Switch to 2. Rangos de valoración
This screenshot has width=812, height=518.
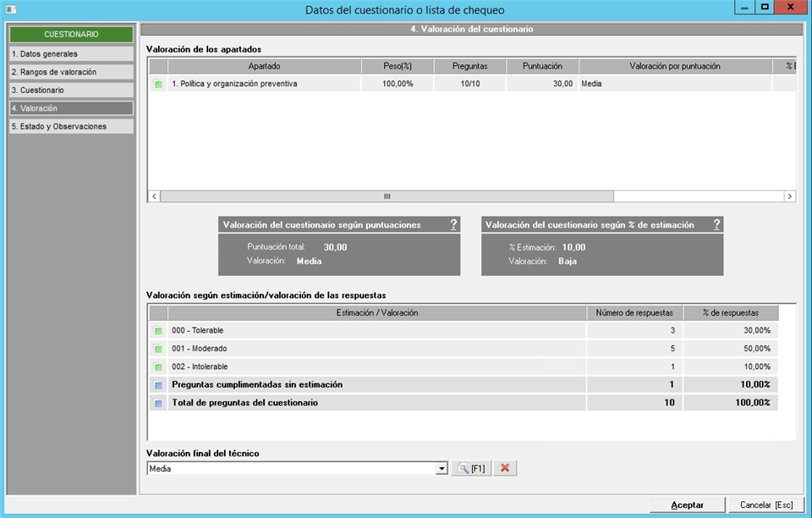point(71,72)
